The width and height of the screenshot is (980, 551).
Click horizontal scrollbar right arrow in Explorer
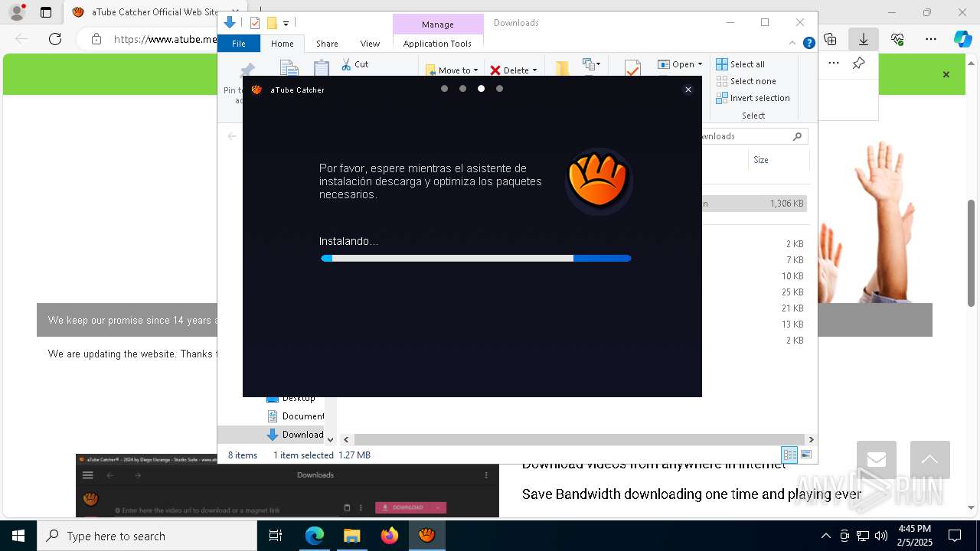pos(811,439)
